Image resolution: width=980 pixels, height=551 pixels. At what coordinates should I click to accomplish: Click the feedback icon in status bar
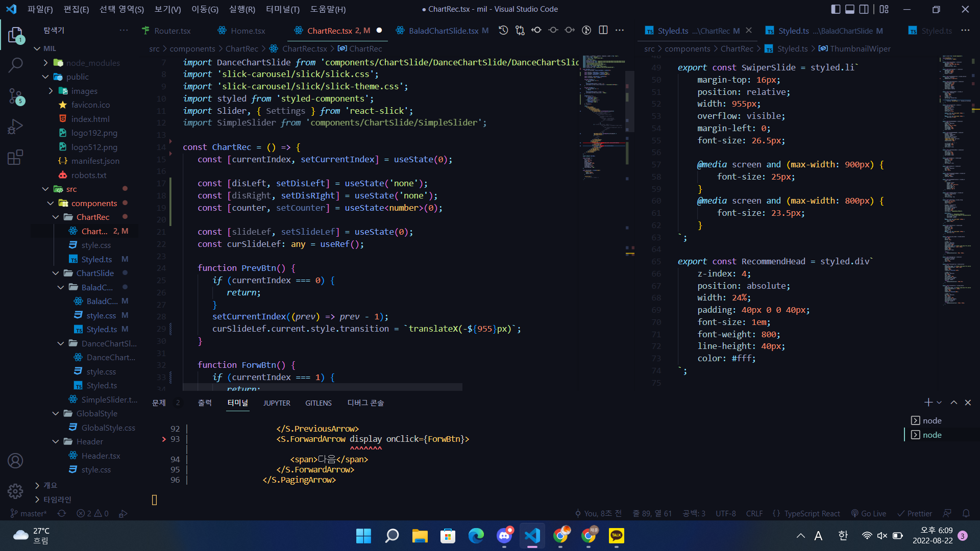click(x=947, y=513)
